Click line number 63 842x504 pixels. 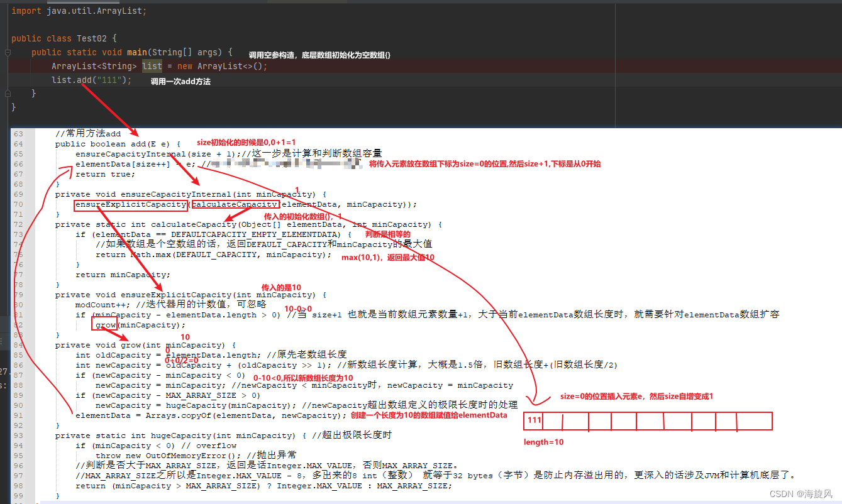click(x=18, y=134)
